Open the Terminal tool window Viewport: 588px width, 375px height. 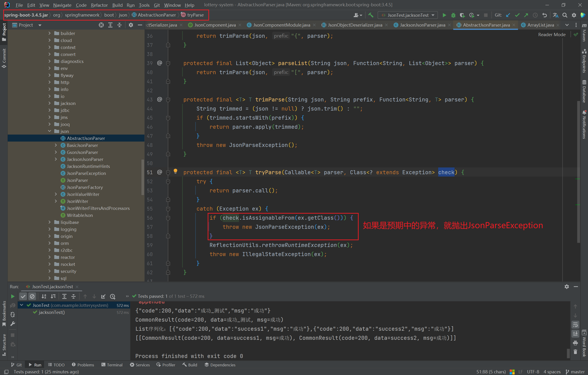(112, 365)
